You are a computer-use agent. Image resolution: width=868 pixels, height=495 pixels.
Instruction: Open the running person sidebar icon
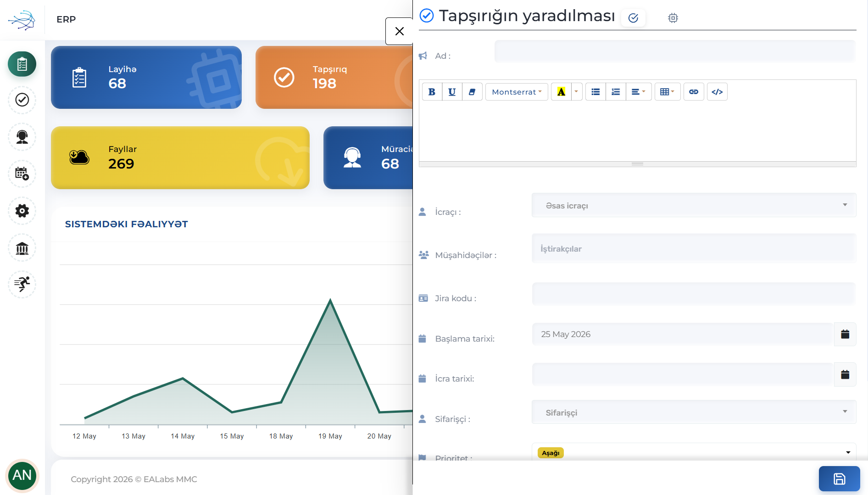coord(22,284)
